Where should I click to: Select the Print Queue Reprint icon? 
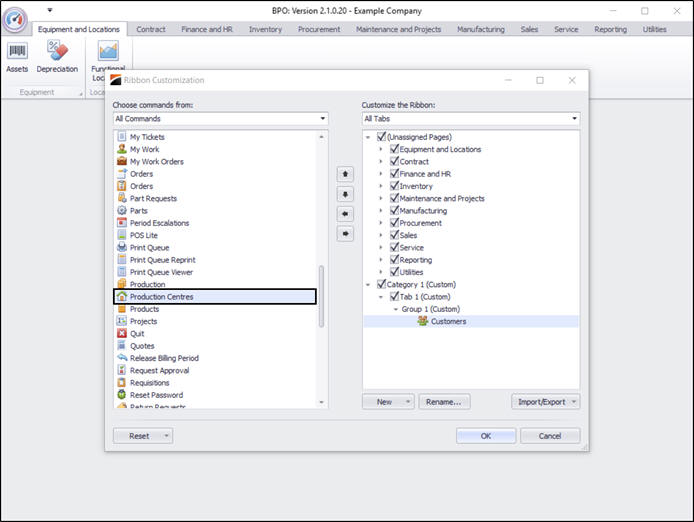(x=122, y=259)
